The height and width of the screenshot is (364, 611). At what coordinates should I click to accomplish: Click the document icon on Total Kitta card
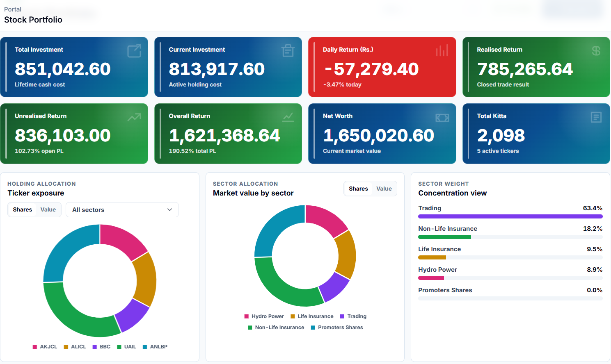pyautogui.click(x=596, y=117)
